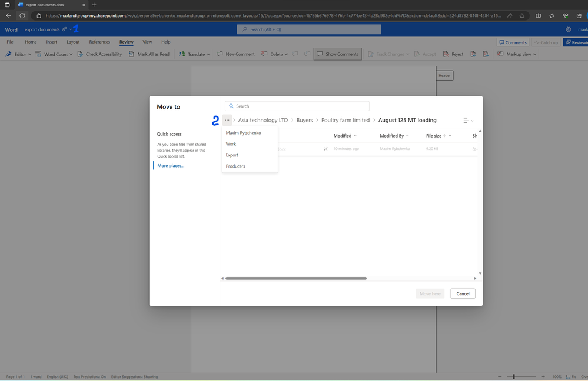Click the Editor pen icon in the ribbon
The width and height of the screenshot is (588, 381).
point(8,54)
